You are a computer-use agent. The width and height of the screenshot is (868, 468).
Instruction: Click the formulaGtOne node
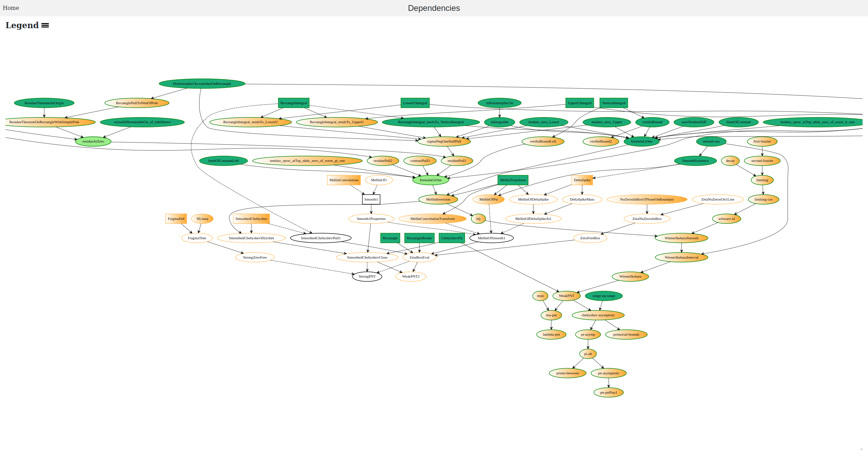coord(431,180)
